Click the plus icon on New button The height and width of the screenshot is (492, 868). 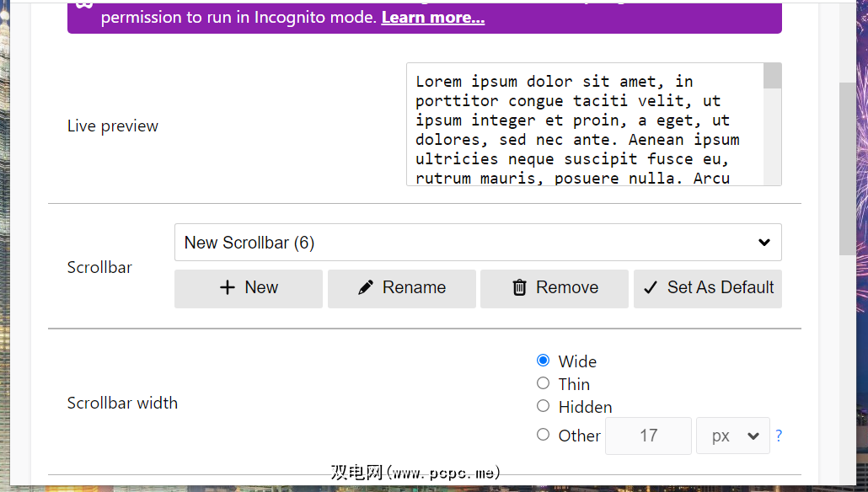(x=227, y=288)
